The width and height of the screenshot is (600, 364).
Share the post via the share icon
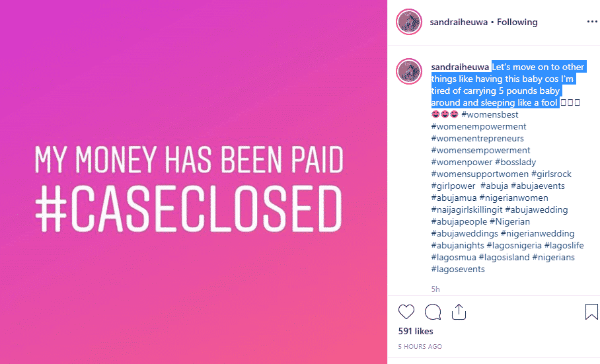point(459,312)
